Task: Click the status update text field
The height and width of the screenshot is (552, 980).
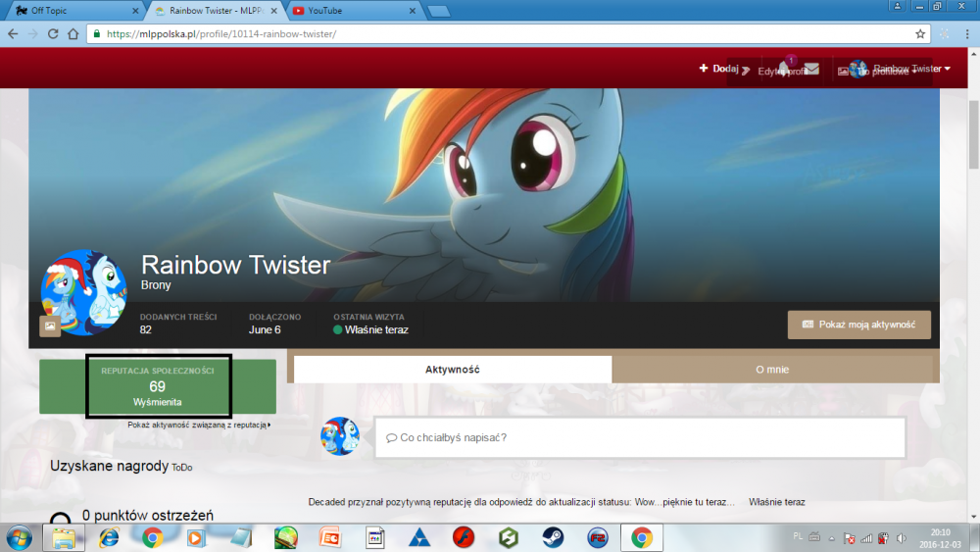Action: click(639, 437)
